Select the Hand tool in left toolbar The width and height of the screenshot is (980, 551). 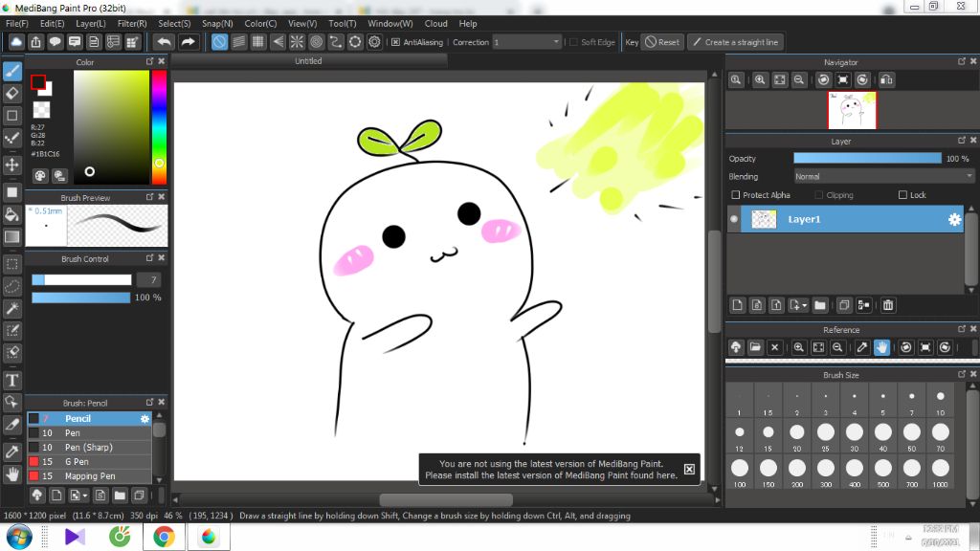11,474
